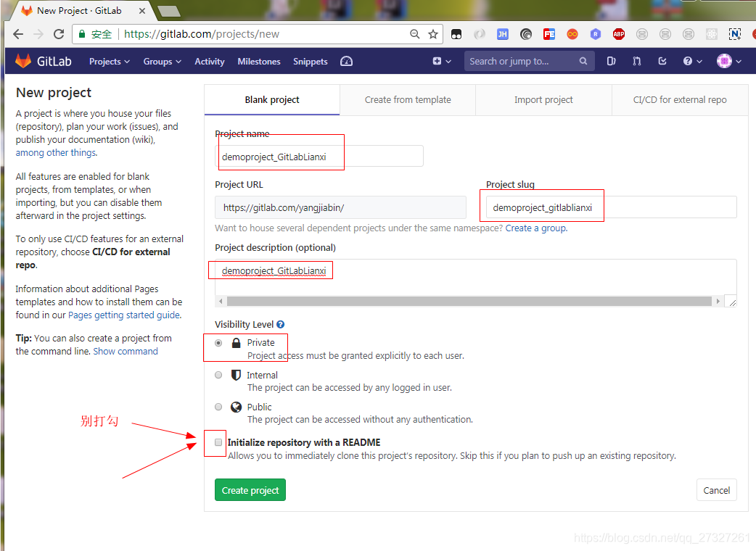Click the Show command link
This screenshot has width=756, height=551.
click(126, 351)
